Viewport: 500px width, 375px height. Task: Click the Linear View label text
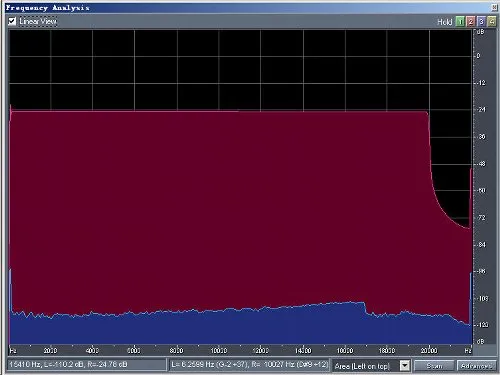38,21
